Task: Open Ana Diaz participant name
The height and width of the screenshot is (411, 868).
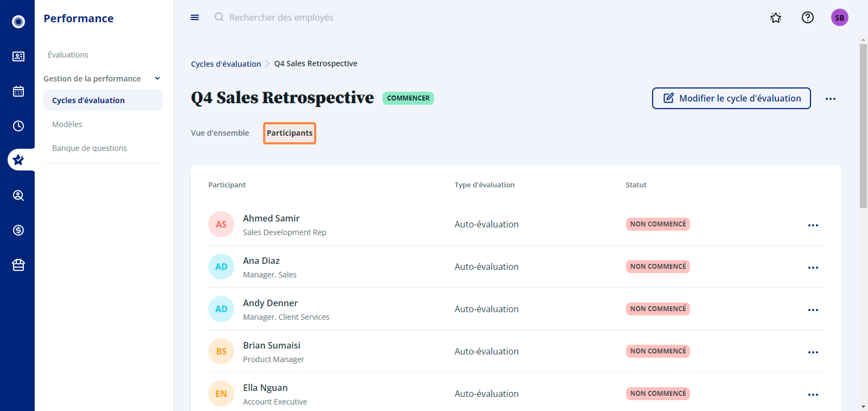Action: [261, 261]
